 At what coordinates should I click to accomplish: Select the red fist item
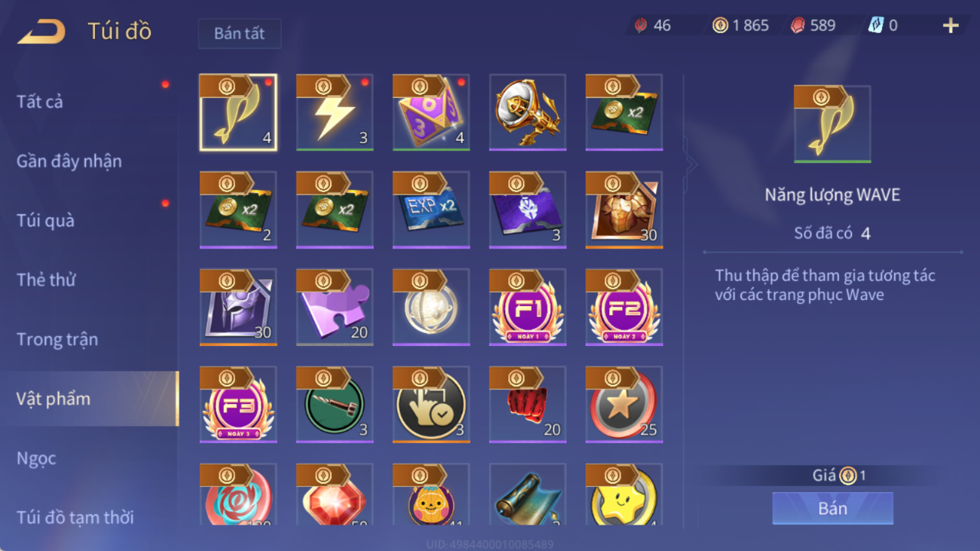(x=527, y=404)
